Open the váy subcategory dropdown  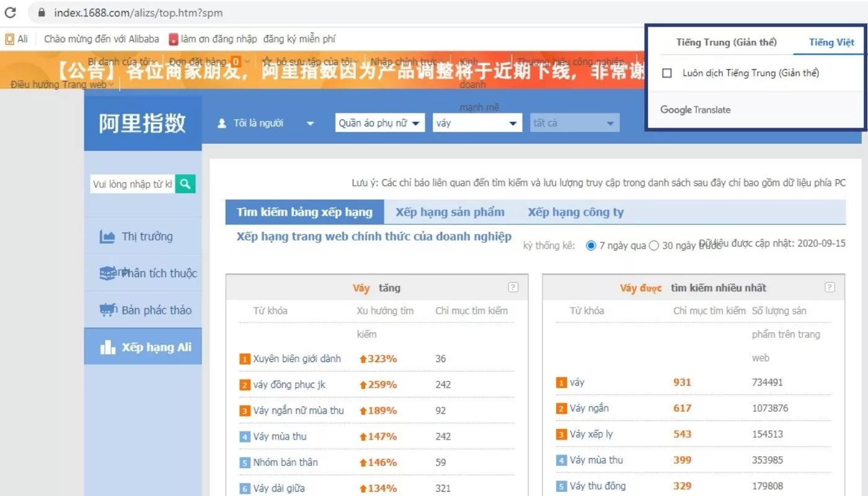476,123
